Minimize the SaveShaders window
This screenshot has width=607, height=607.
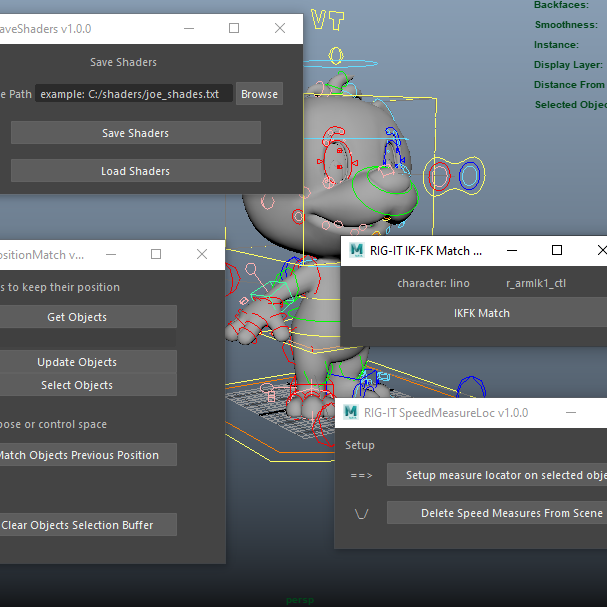[188, 28]
